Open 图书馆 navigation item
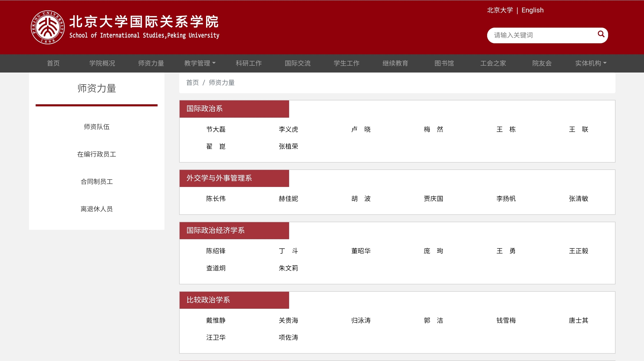The width and height of the screenshot is (644, 361). [x=444, y=63]
